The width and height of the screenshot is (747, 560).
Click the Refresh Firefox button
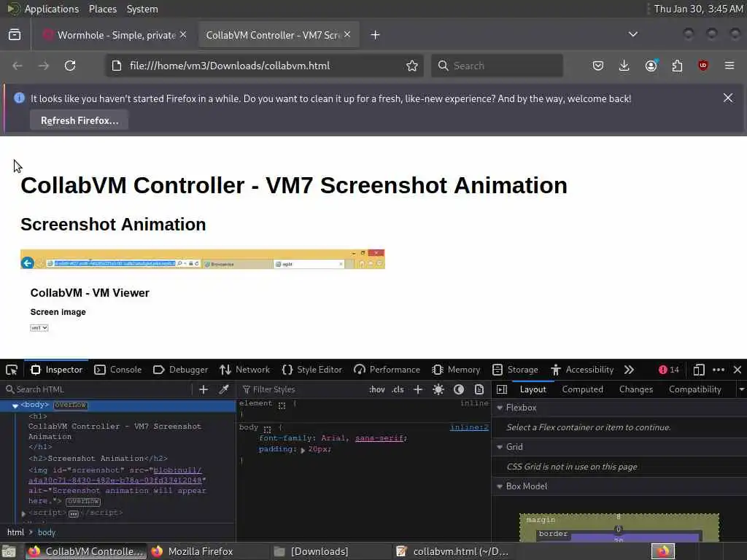(79, 120)
